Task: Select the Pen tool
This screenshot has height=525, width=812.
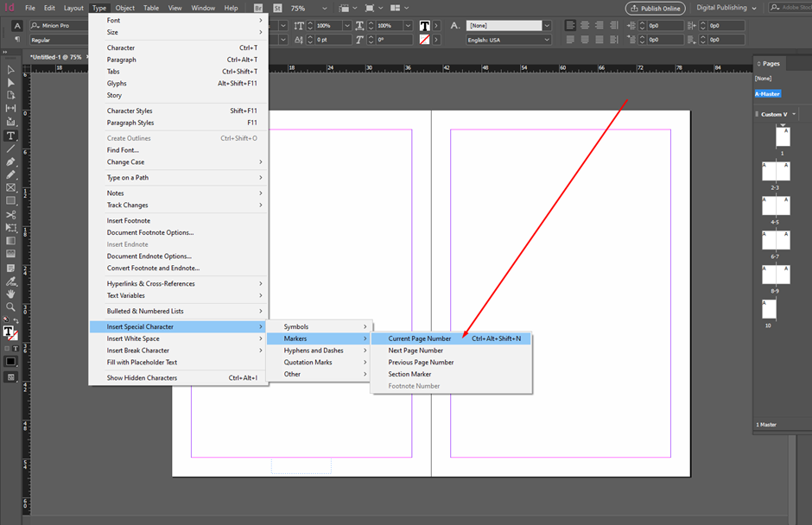Action: pos(11,161)
